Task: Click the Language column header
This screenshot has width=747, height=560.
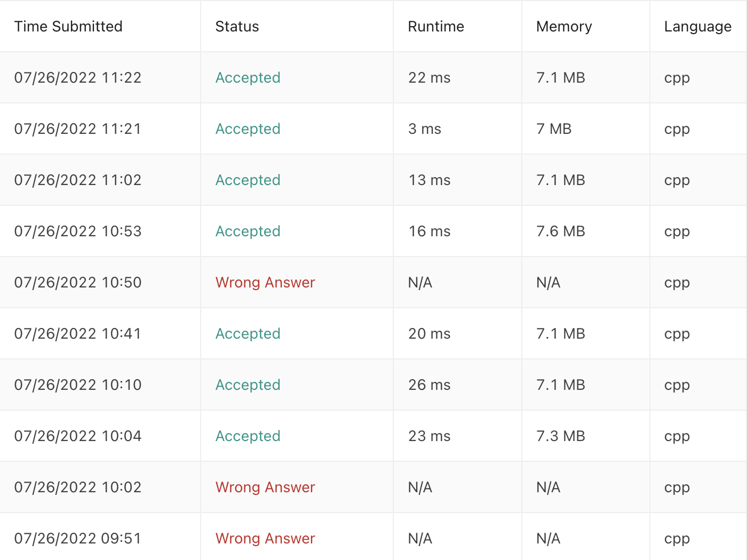Action: pos(697,27)
